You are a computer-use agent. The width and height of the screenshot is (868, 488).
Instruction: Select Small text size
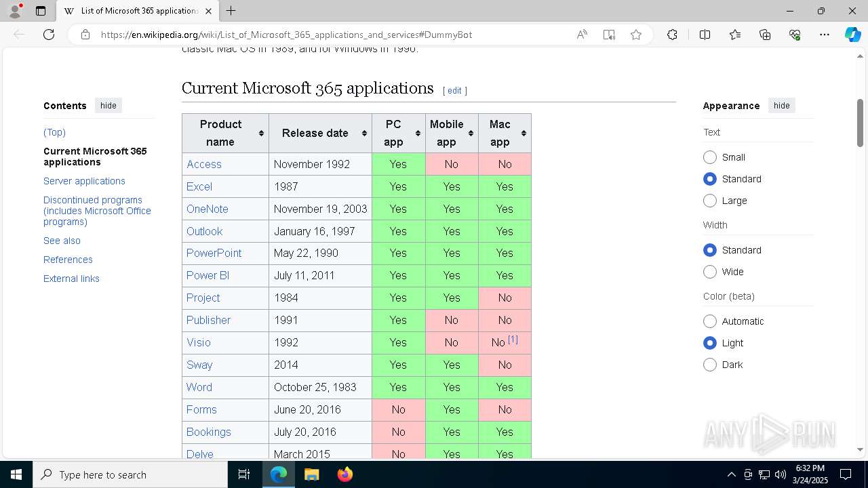click(710, 157)
